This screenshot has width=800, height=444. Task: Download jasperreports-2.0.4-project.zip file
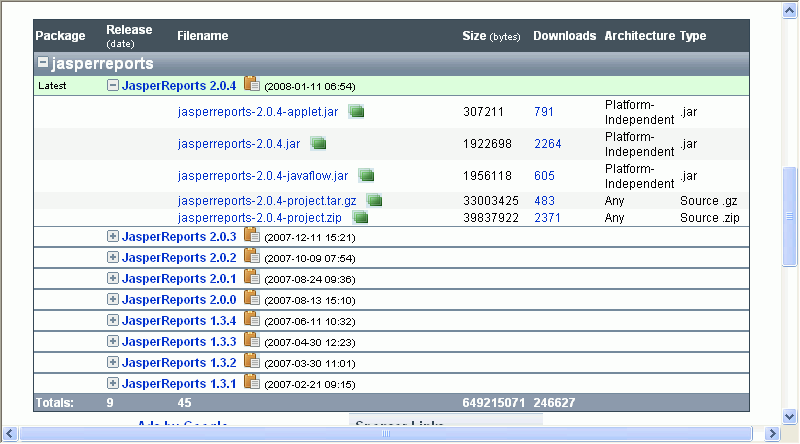point(260,218)
